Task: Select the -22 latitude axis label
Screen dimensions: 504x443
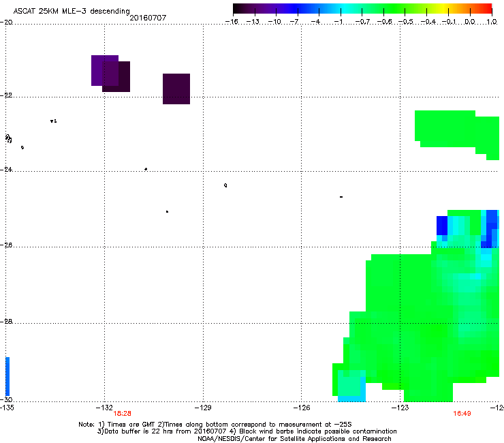Action: coord(6,95)
